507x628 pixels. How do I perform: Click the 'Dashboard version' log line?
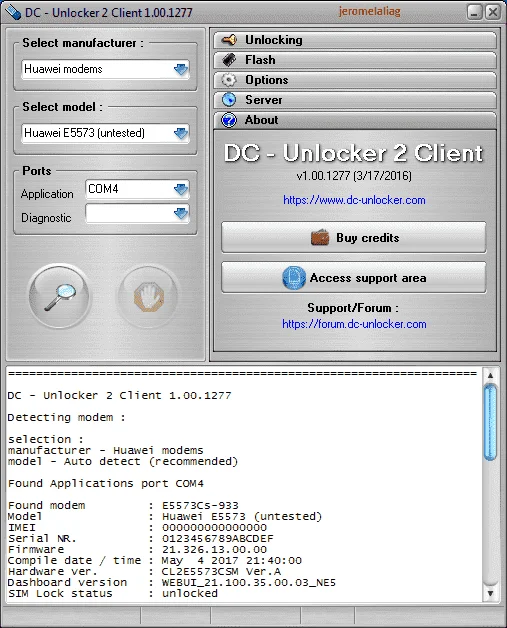(172, 582)
